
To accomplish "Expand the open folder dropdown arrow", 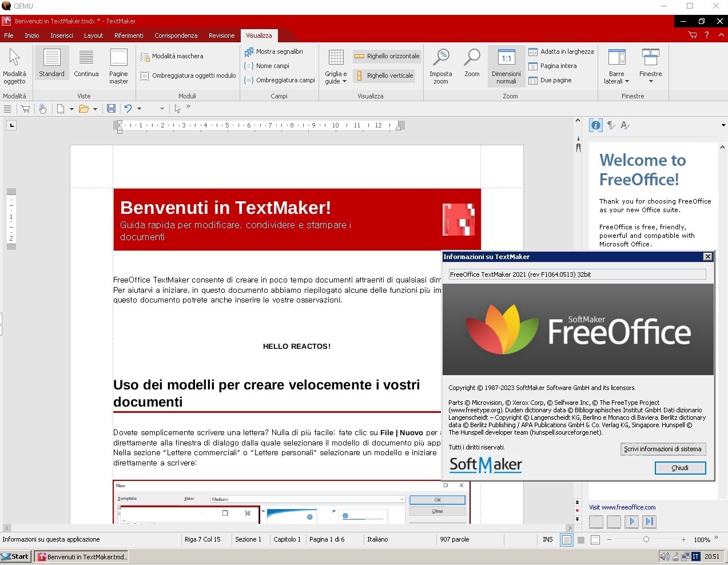I will (95, 109).
